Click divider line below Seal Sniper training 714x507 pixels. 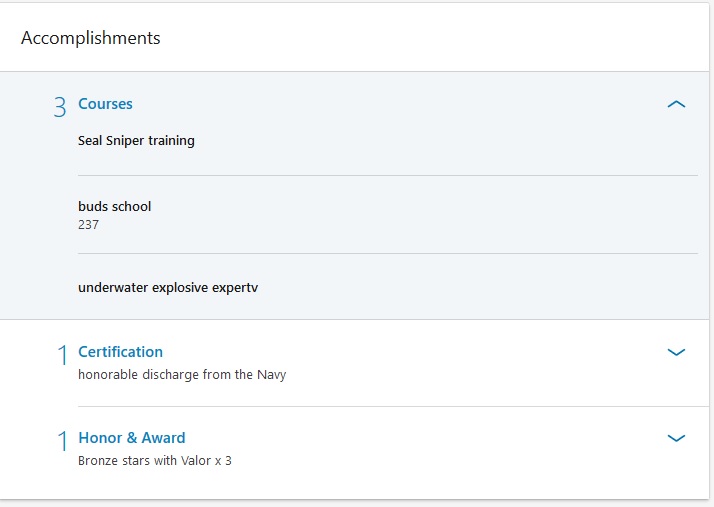(x=387, y=176)
